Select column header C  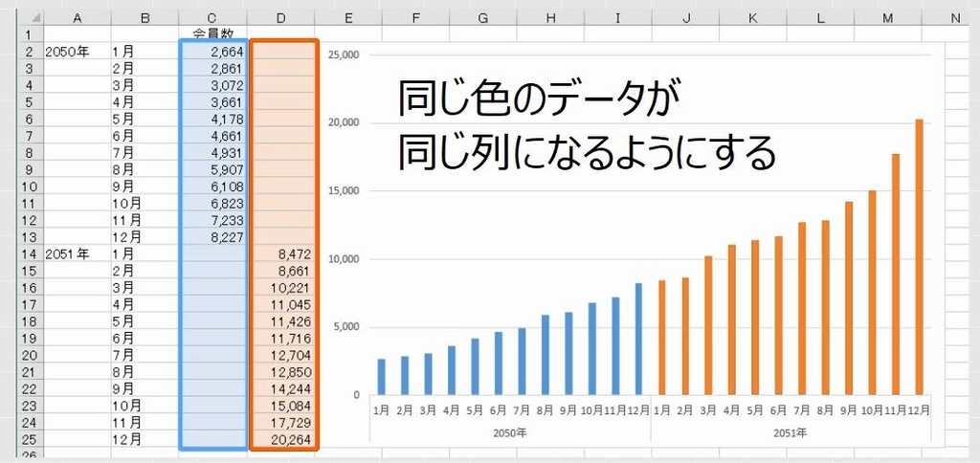tap(212, 18)
